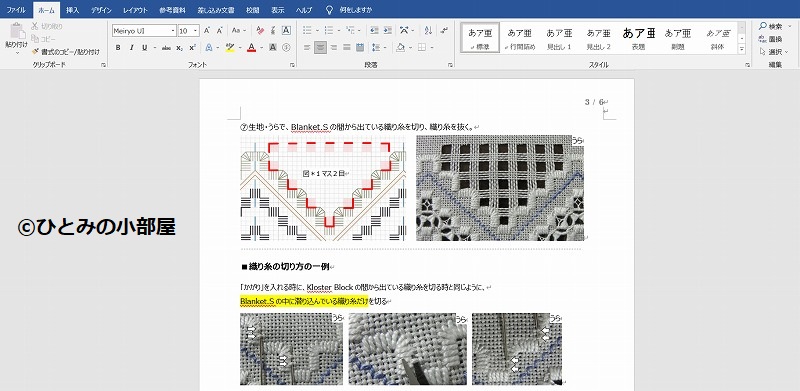Apply the red font color A
800x391 pixels.
(x=252, y=47)
